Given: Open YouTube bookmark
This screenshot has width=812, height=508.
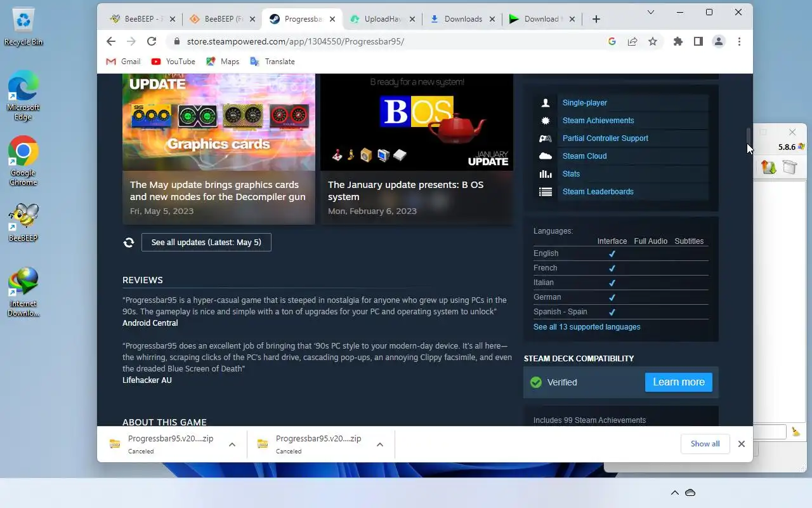Looking at the screenshot, I should (173, 62).
